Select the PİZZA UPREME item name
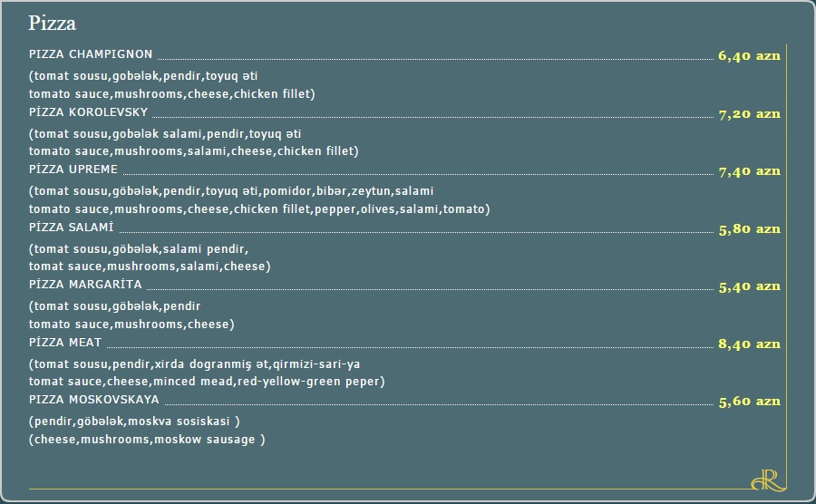This screenshot has height=504, width=816. point(73,169)
